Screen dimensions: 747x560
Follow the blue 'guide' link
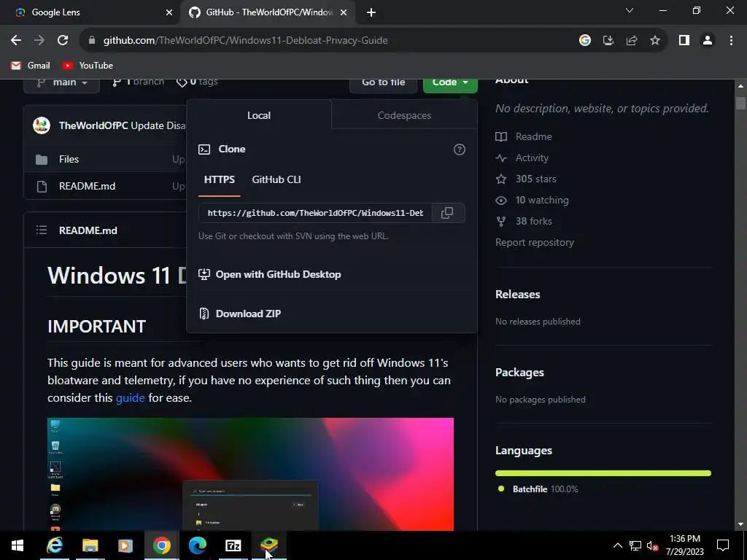tap(130, 398)
